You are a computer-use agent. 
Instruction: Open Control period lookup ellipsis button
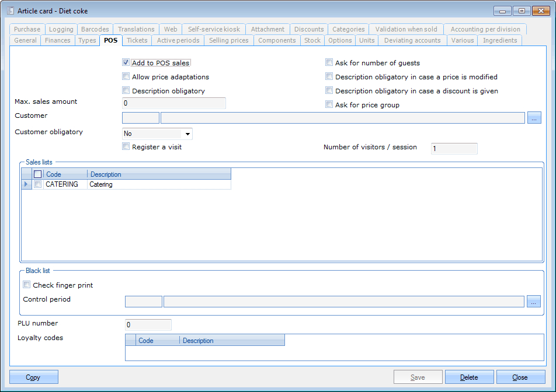[x=534, y=302]
